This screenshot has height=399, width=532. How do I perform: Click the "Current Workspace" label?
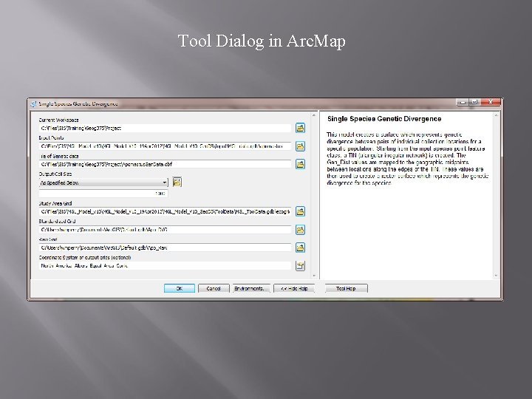pyautogui.click(x=58, y=120)
